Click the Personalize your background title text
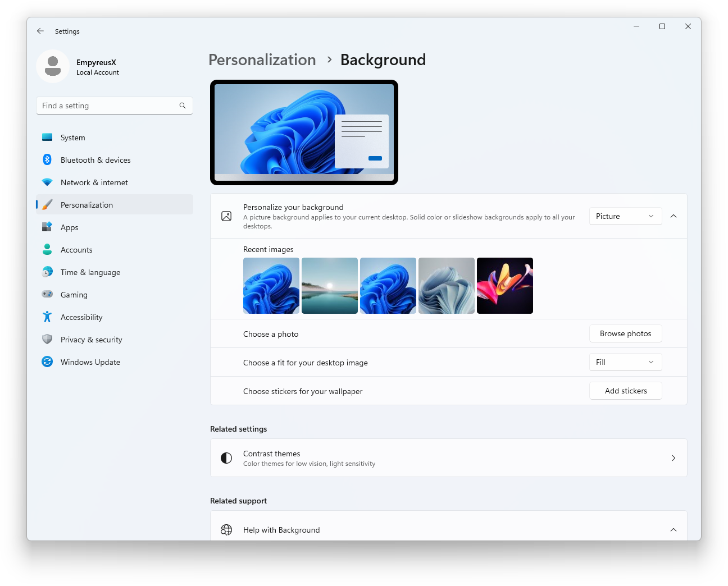 coord(293,207)
